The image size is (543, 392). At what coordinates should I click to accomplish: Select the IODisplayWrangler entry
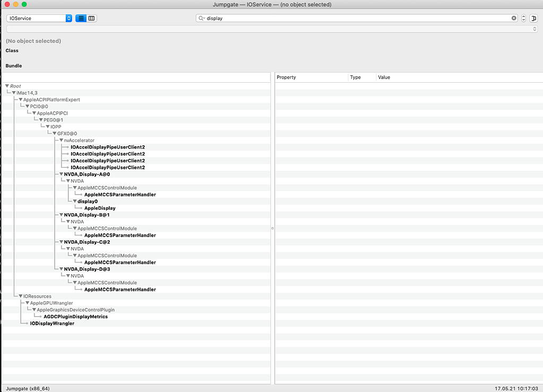coord(52,324)
